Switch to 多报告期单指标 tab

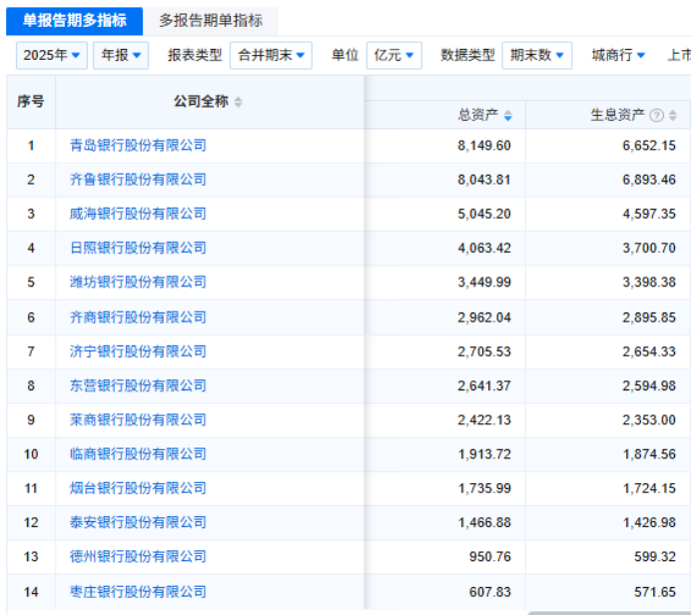[x=211, y=21]
